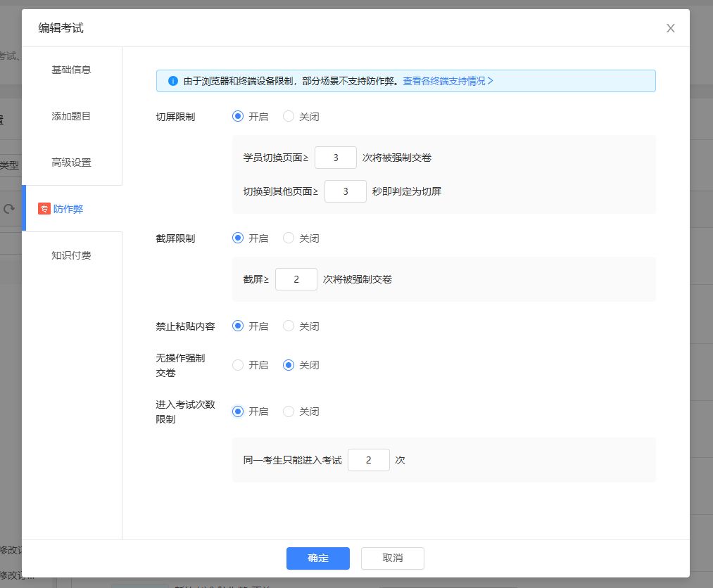Select the 防作弊 tab

click(x=68, y=209)
